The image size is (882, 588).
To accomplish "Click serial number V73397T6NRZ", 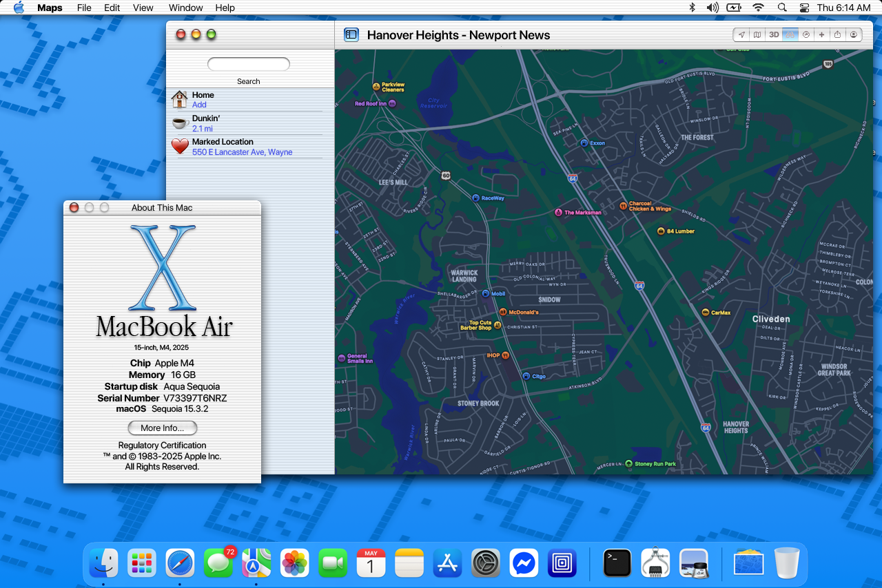I will tap(195, 398).
